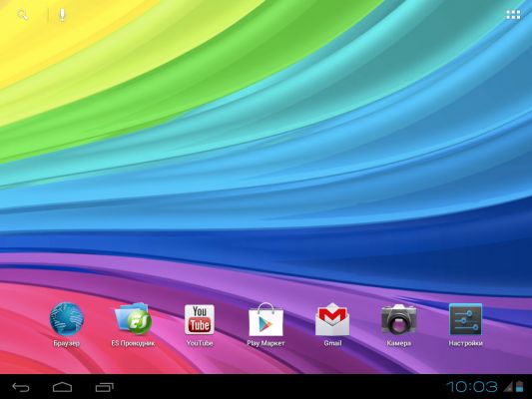Open the Play Маркет shopping bag icon
The width and height of the screenshot is (532, 399).
(266, 319)
